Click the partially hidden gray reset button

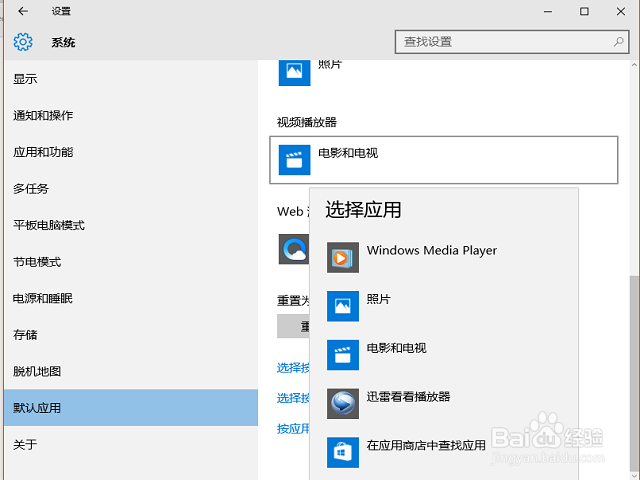point(293,326)
